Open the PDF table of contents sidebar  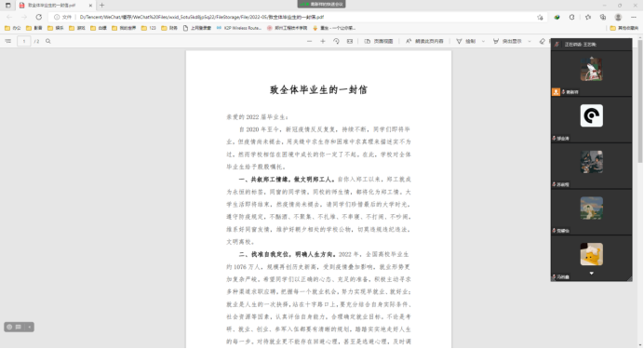[7, 41]
